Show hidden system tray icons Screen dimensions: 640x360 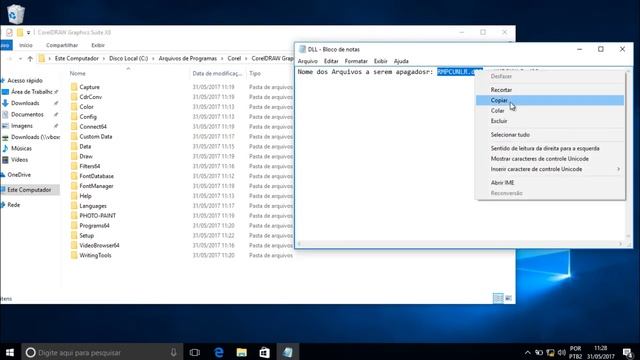(x=527, y=353)
